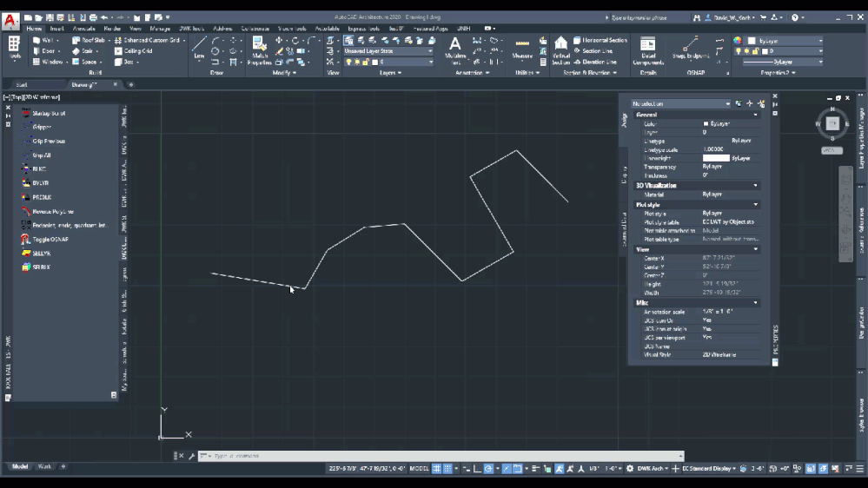868x488 pixels.
Task: Open the No selection dropdown in Properties
Action: pyautogui.click(x=681, y=104)
